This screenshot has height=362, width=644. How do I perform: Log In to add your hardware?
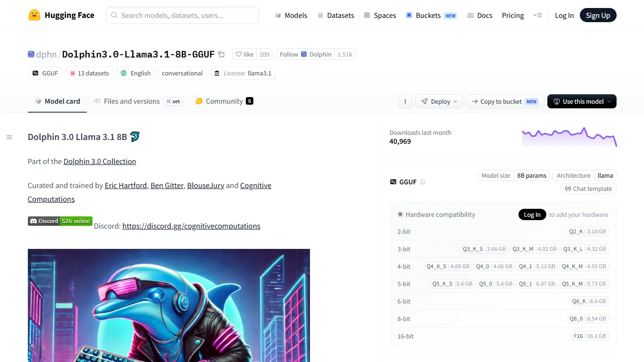coord(532,214)
